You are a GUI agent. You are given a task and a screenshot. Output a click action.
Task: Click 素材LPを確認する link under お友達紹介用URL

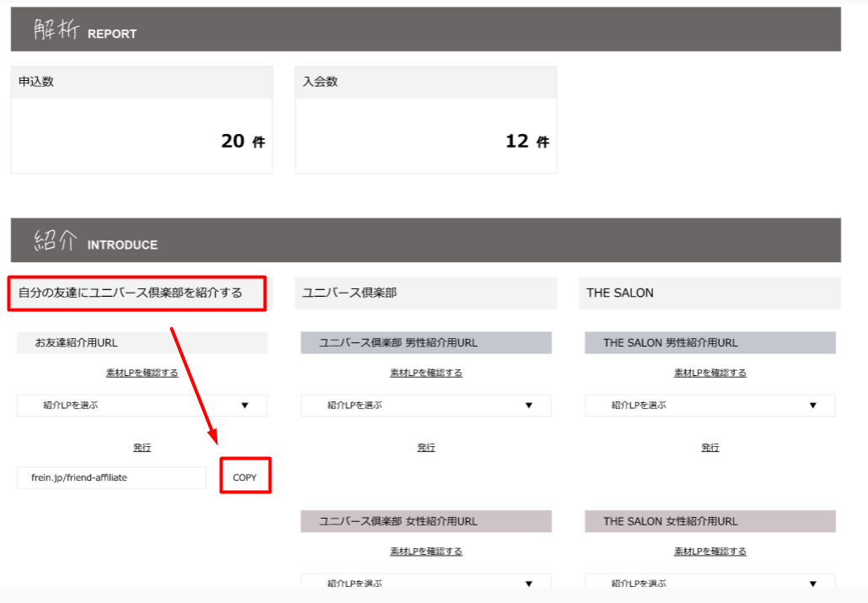point(142,373)
